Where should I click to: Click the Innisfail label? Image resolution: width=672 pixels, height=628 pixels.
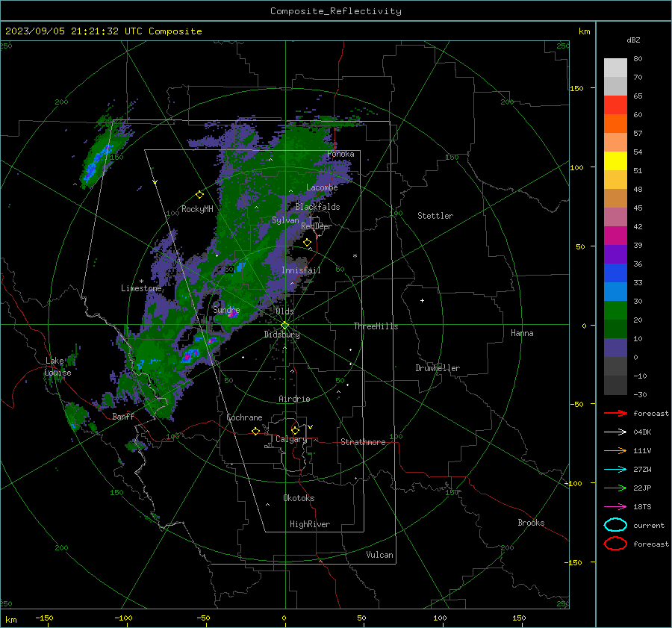pyautogui.click(x=301, y=270)
